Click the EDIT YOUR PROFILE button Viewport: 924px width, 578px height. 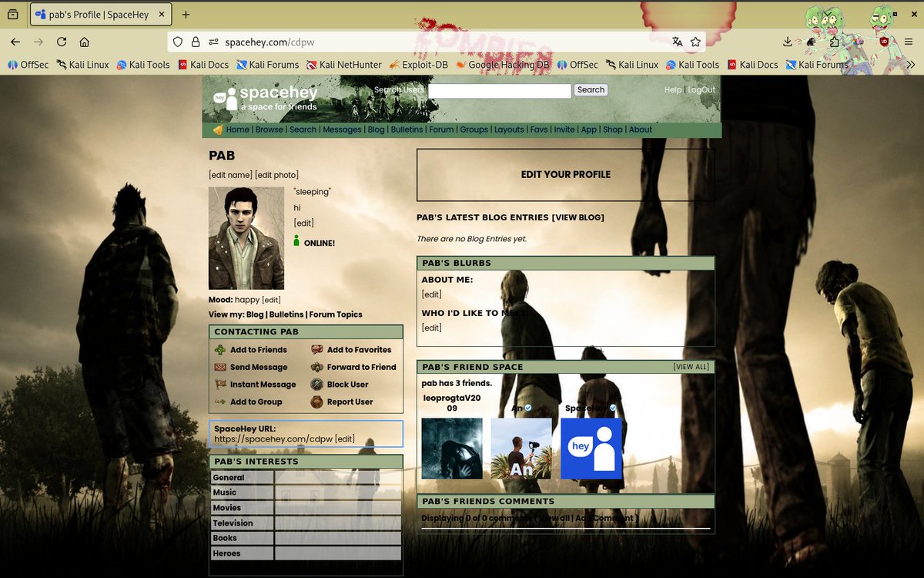(566, 175)
